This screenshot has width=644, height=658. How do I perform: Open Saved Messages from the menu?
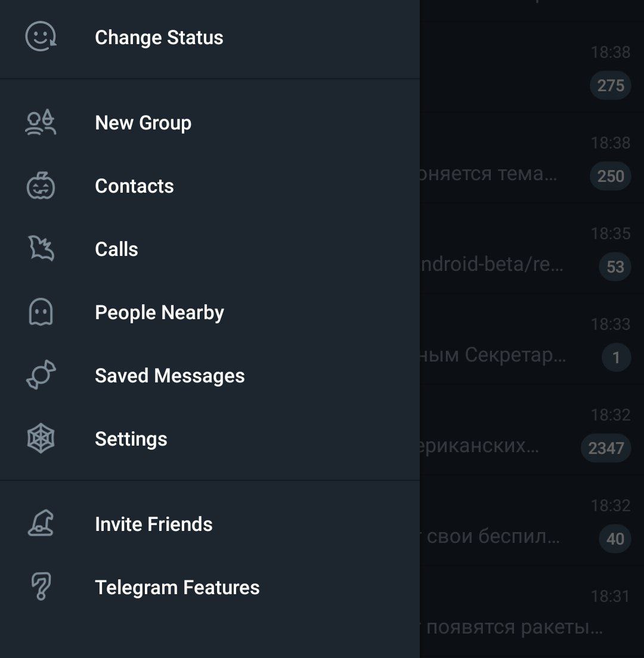[x=169, y=376]
